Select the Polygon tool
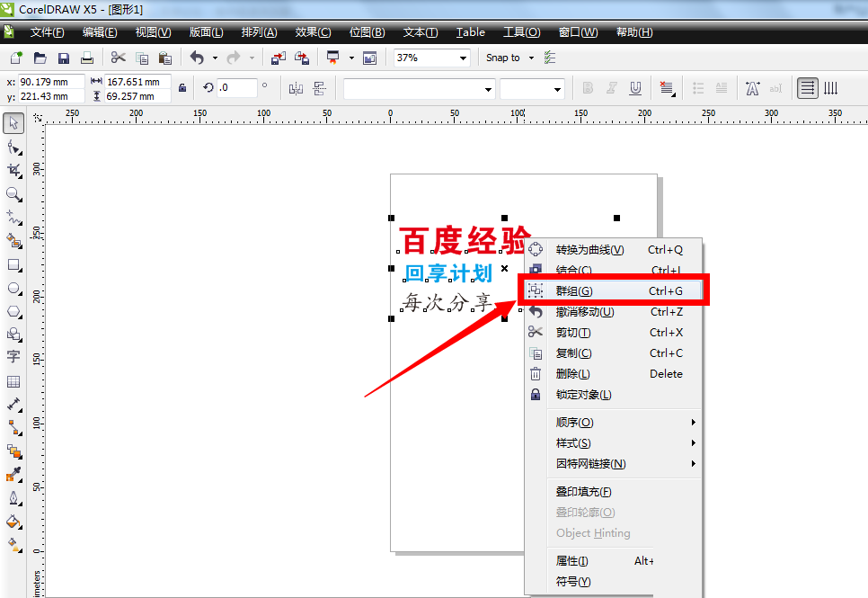The width and height of the screenshot is (868, 598). [x=13, y=311]
